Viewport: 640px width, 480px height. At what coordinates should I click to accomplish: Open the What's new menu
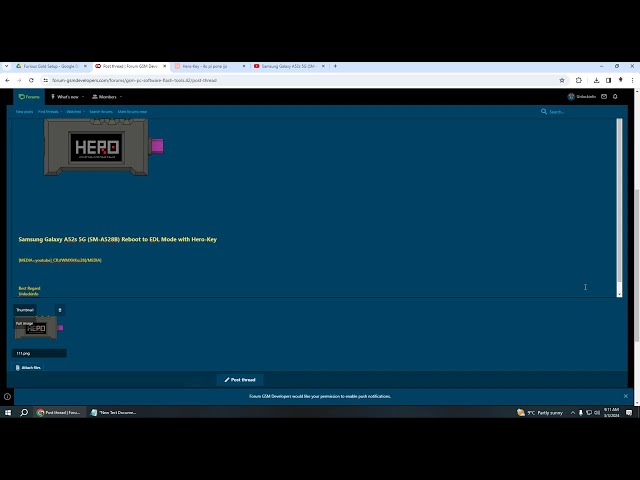coord(64,97)
